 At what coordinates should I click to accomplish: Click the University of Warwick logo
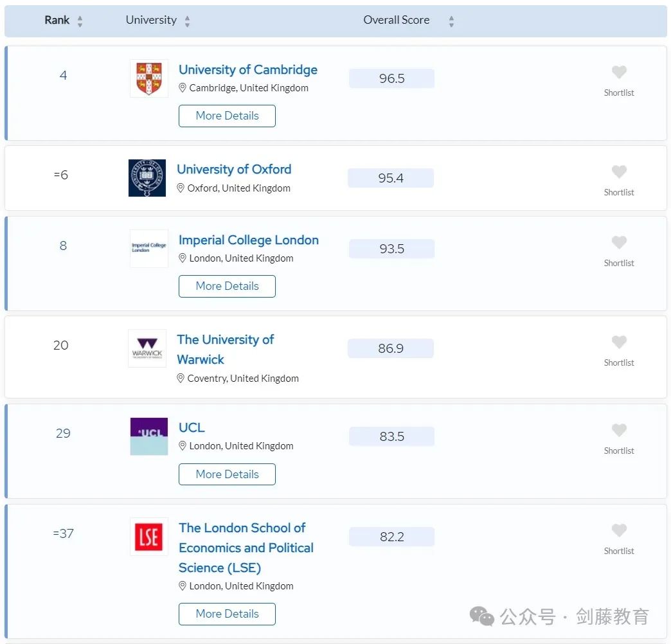(147, 348)
